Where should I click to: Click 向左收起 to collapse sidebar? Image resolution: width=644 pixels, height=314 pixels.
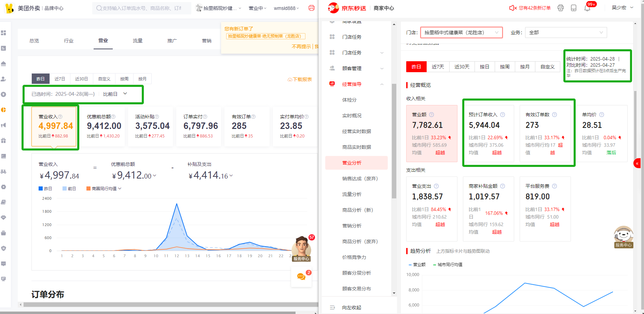352,308
